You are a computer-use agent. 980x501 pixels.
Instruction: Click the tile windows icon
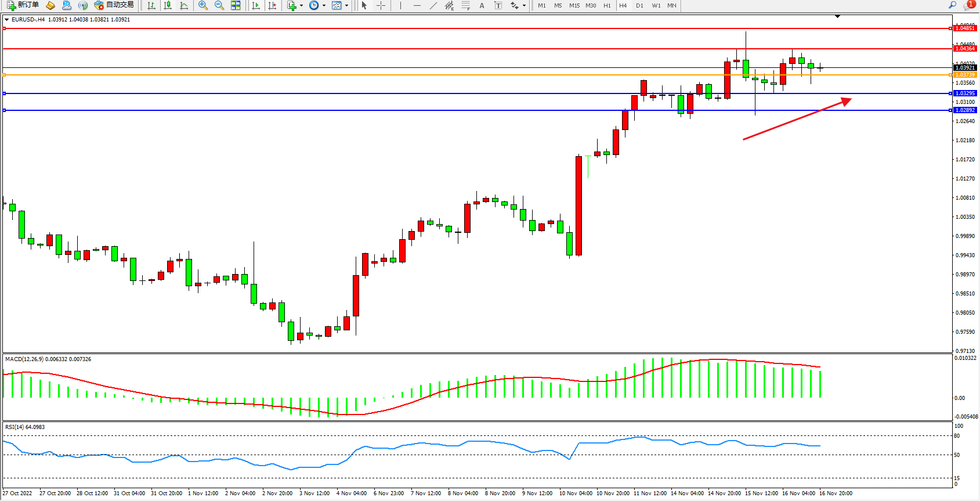(x=236, y=5)
